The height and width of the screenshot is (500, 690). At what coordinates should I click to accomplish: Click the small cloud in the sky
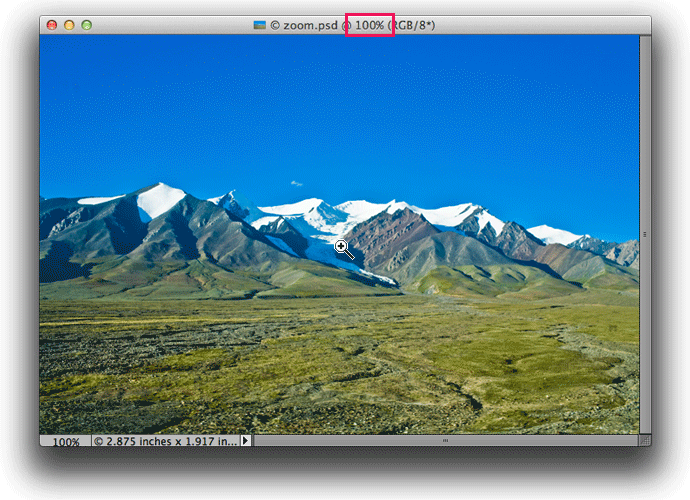tap(297, 183)
